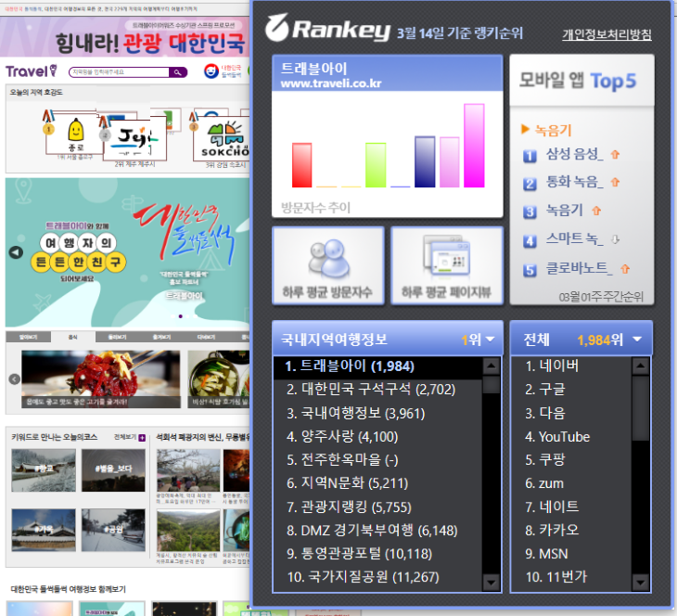Select 전주한옥마을 (-) row
The height and width of the screenshot is (616, 677).
coord(378,459)
